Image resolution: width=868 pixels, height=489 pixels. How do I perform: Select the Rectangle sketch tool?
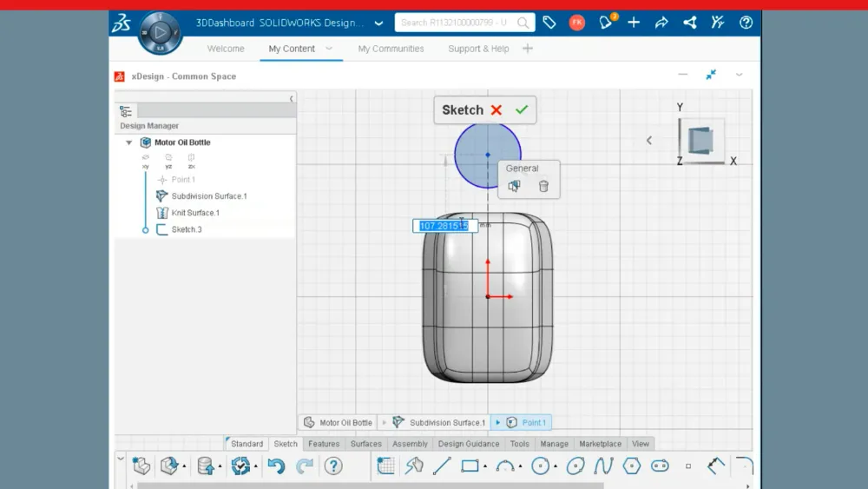coord(470,466)
